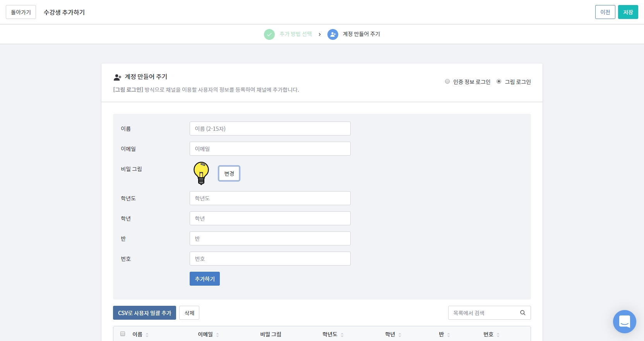Viewport: 644px width, 341px height.
Task: Click the magnifier search icon in list search
Action: tap(522, 313)
